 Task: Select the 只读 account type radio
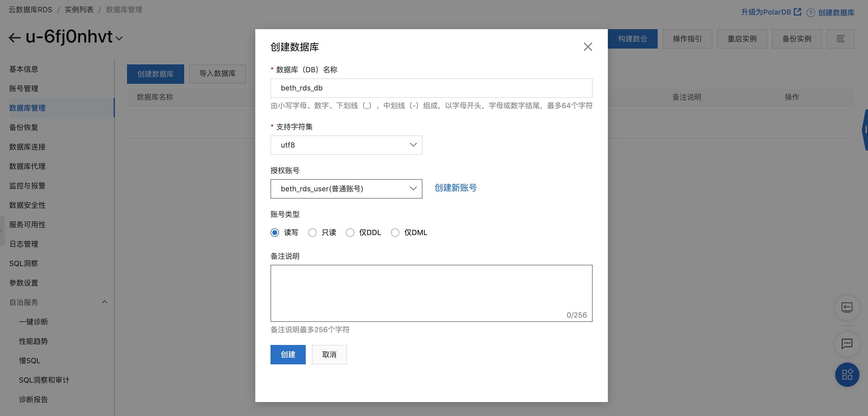(312, 233)
